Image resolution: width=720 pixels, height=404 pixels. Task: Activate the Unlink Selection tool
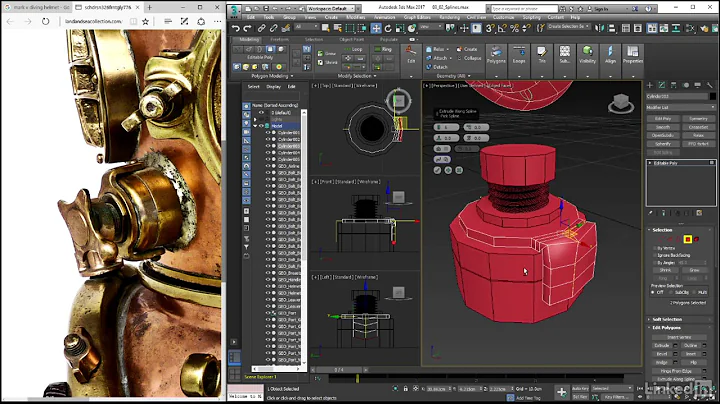tap(273, 28)
